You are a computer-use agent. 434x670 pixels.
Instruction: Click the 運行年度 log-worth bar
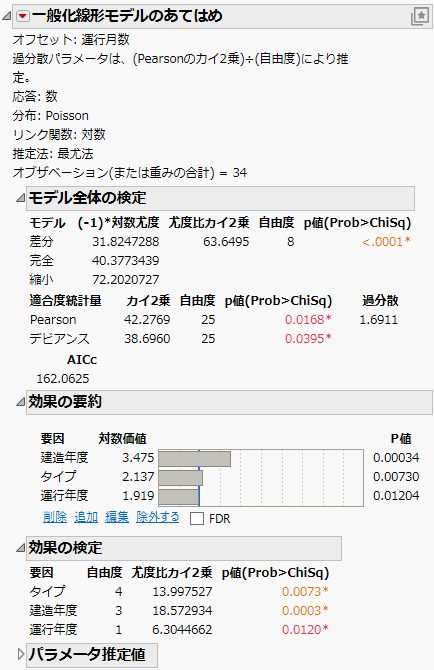179,497
